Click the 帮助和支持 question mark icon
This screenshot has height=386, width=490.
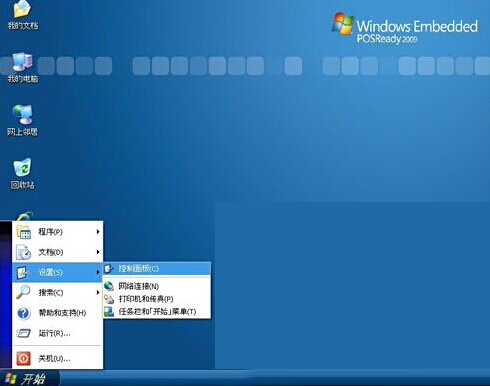23,313
